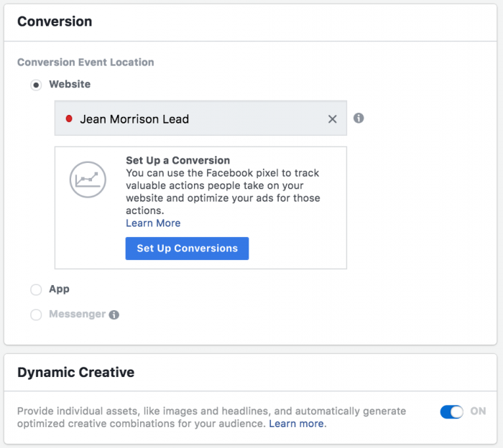Click the red status dot on Jean Morrison Lead
This screenshot has height=448, width=503.
coord(69,118)
